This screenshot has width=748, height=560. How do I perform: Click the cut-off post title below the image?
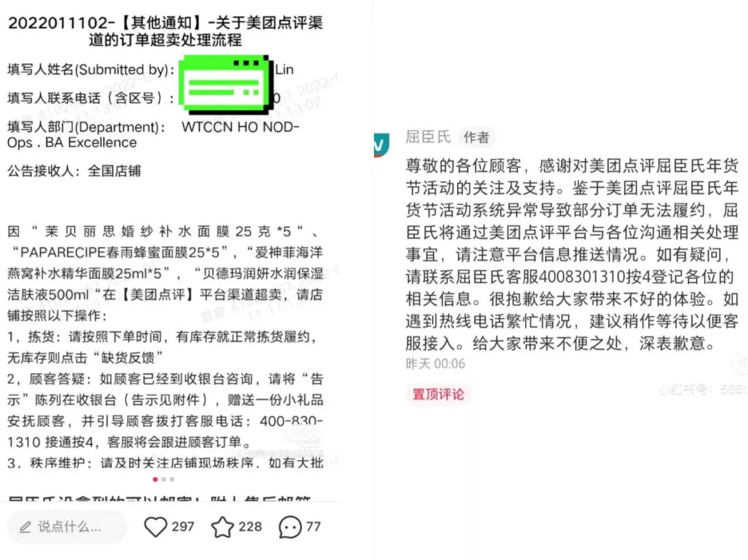coord(159,499)
